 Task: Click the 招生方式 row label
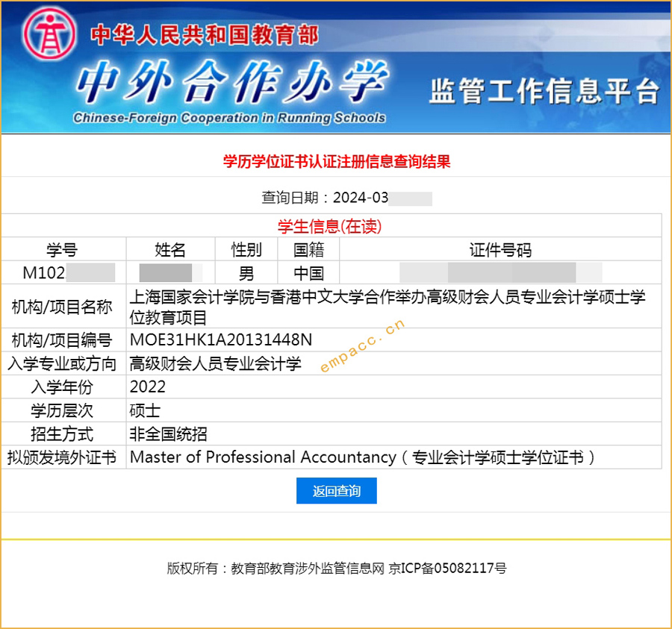62,434
